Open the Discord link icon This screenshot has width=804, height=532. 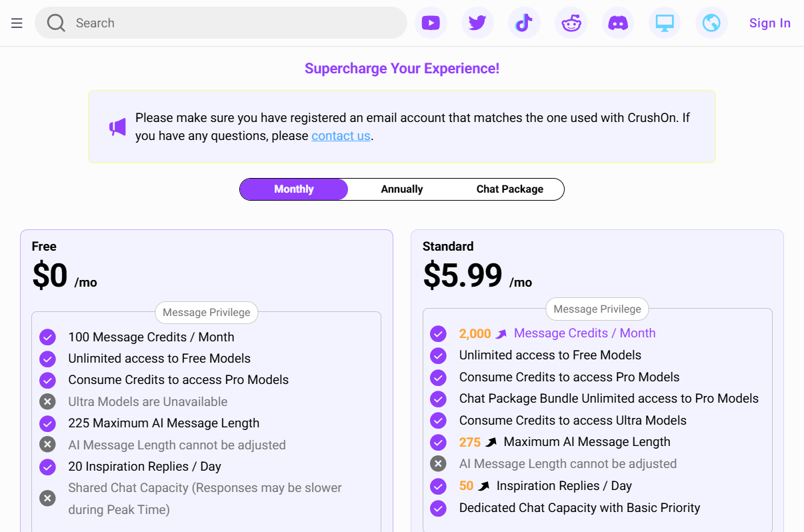click(x=618, y=23)
